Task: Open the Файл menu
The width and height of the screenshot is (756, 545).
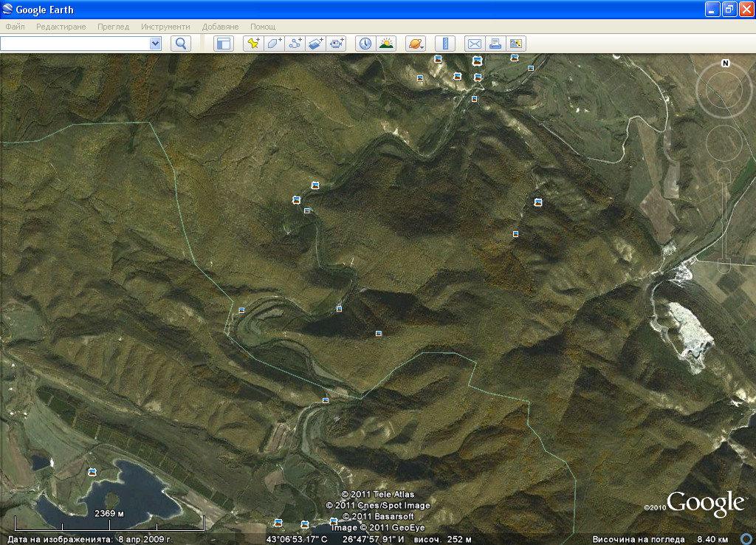Action: coord(15,27)
